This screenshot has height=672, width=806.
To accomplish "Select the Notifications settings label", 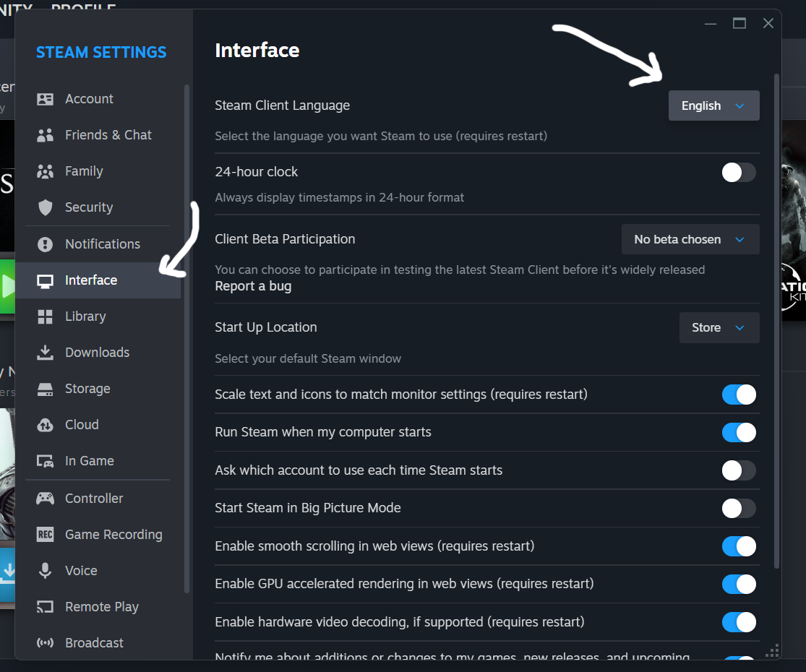I will [x=103, y=244].
